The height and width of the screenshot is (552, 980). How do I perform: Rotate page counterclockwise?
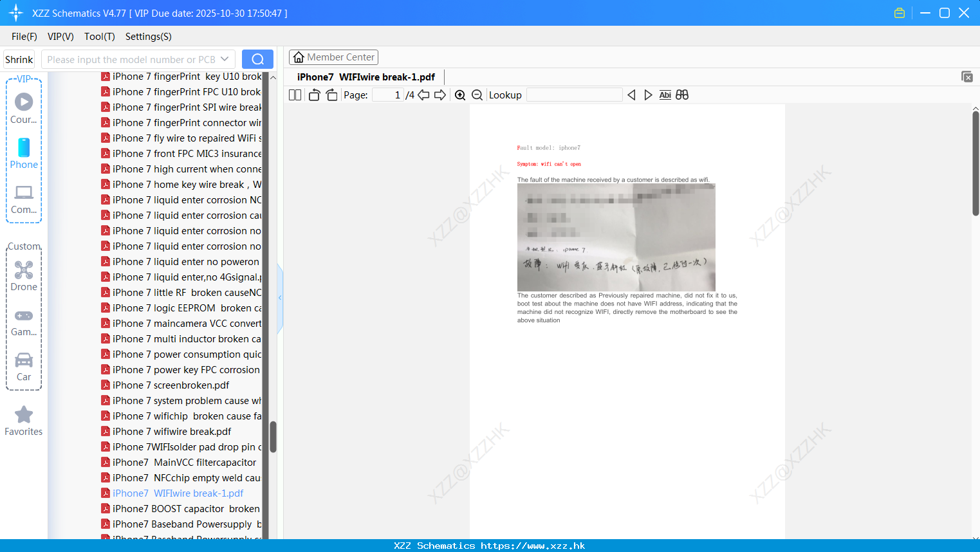click(314, 95)
